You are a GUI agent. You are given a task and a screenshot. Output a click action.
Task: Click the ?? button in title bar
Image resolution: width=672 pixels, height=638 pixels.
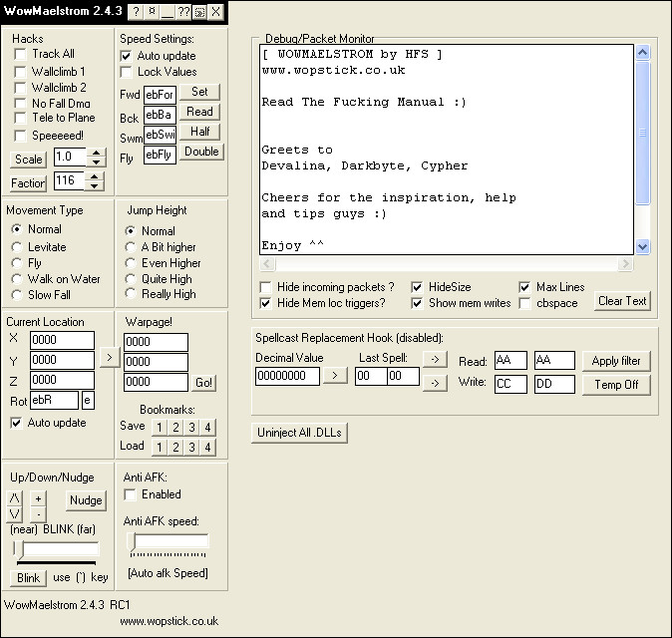183,12
